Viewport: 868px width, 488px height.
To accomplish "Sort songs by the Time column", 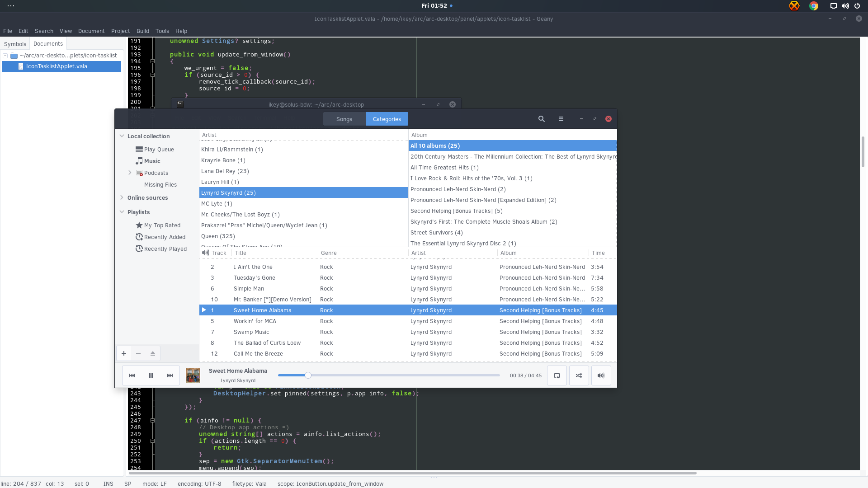I will coord(602,253).
